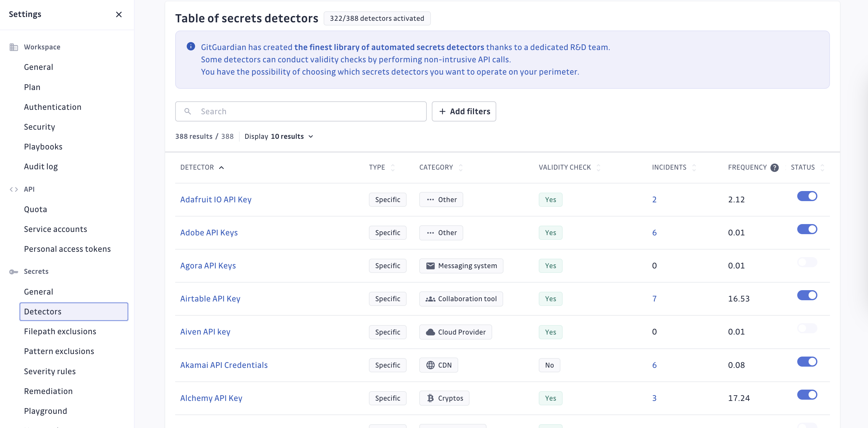
Task: Sort by Detector column arrow
Action: pyautogui.click(x=221, y=168)
